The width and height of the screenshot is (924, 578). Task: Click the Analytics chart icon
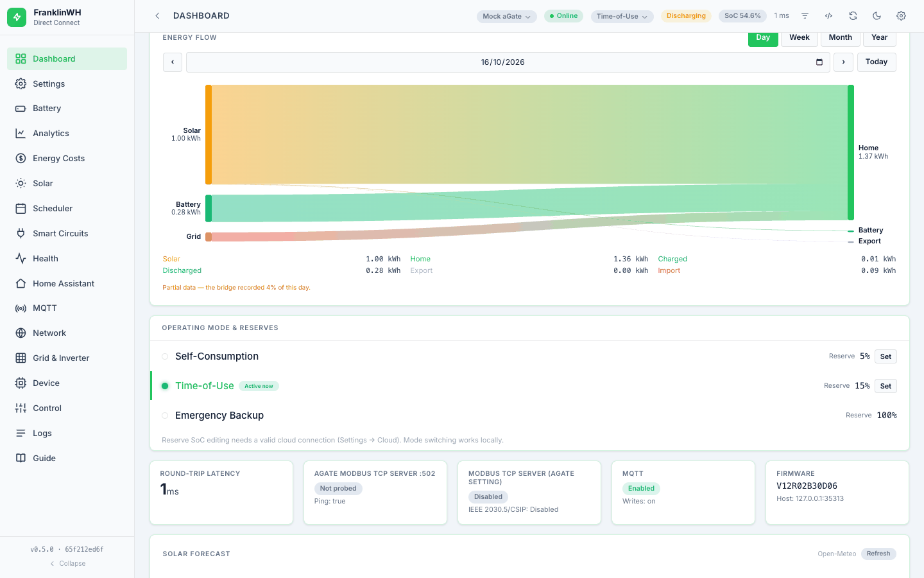(21, 134)
